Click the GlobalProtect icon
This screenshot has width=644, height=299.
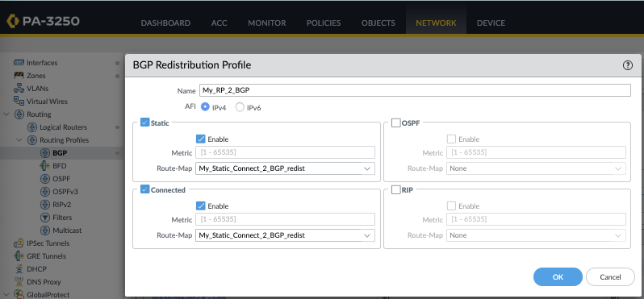[x=19, y=294]
